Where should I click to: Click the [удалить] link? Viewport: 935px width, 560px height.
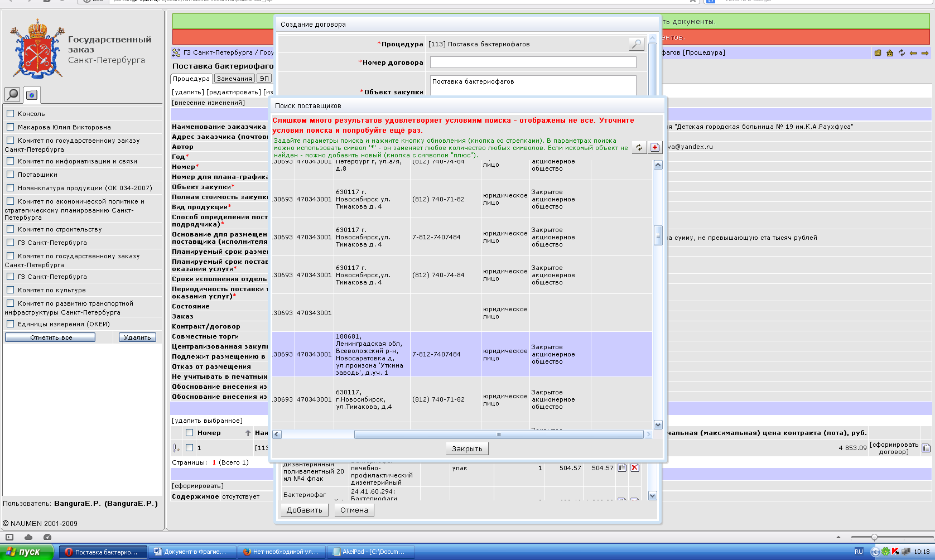(188, 92)
